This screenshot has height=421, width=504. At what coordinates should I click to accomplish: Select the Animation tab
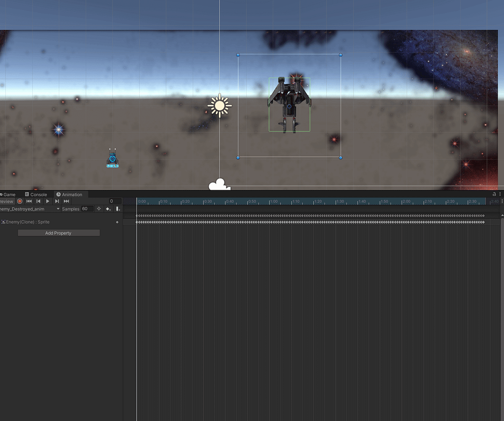[x=71, y=194]
